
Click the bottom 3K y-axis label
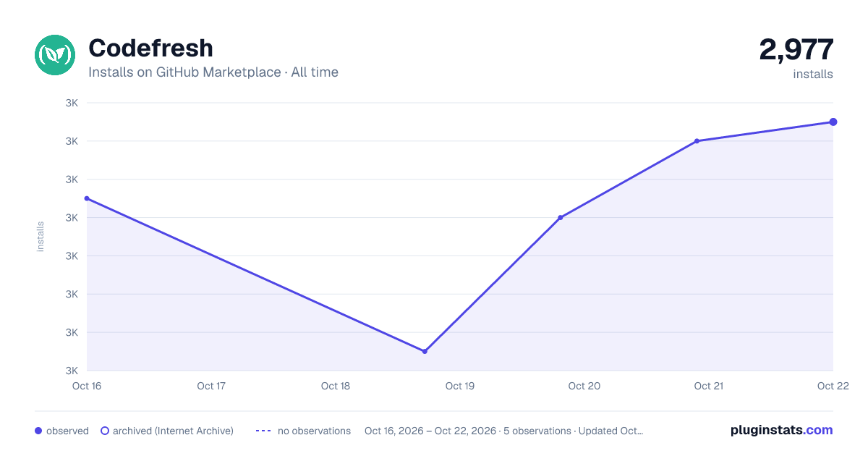[72, 371]
